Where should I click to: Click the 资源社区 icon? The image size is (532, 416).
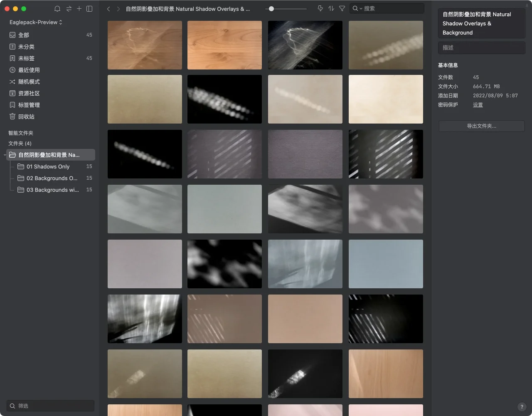[12, 93]
